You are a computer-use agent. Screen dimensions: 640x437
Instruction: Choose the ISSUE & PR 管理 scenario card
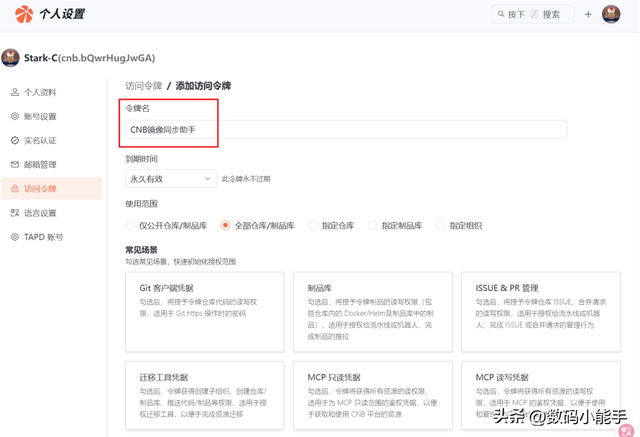point(541,312)
